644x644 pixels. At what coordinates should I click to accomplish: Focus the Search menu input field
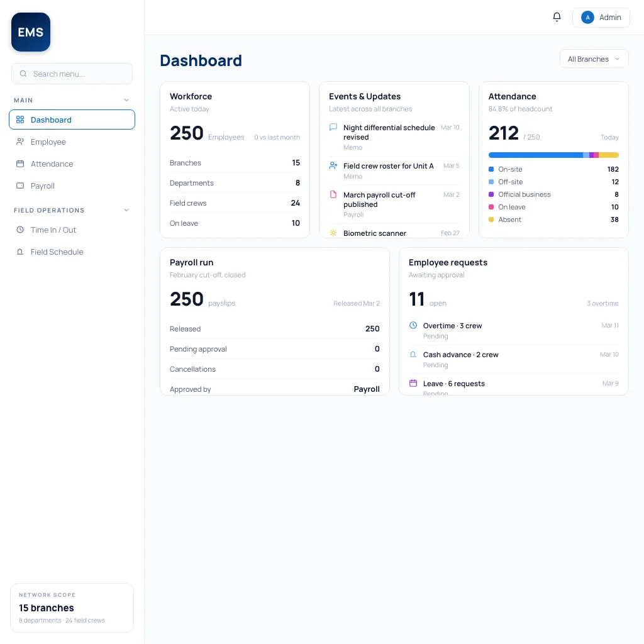pyautogui.click(x=72, y=74)
